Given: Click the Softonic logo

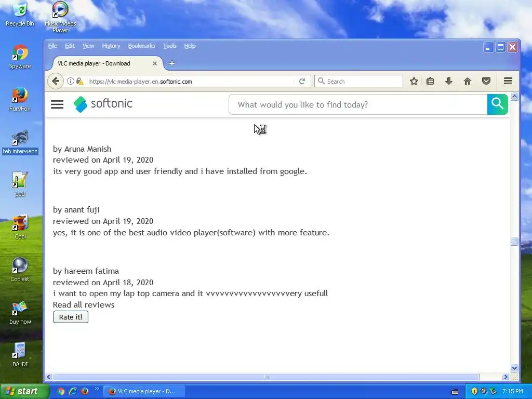Looking at the screenshot, I should click(x=103, y=104).
